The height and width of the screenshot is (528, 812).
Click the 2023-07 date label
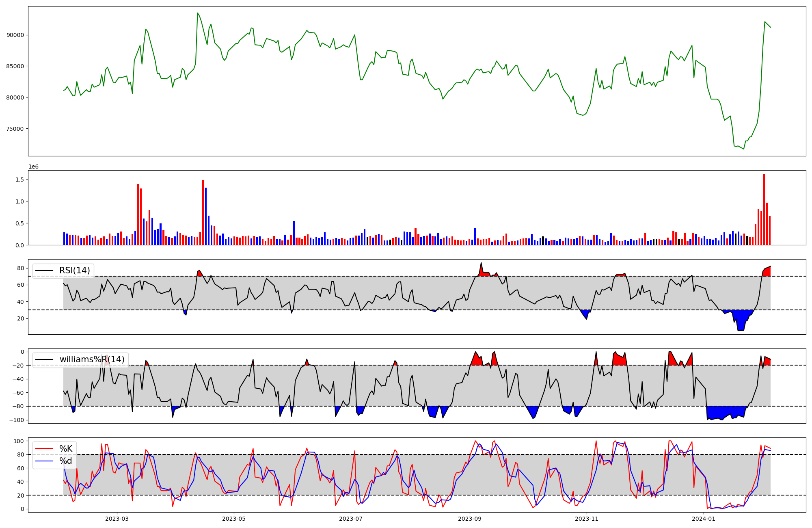pos(351,519)
